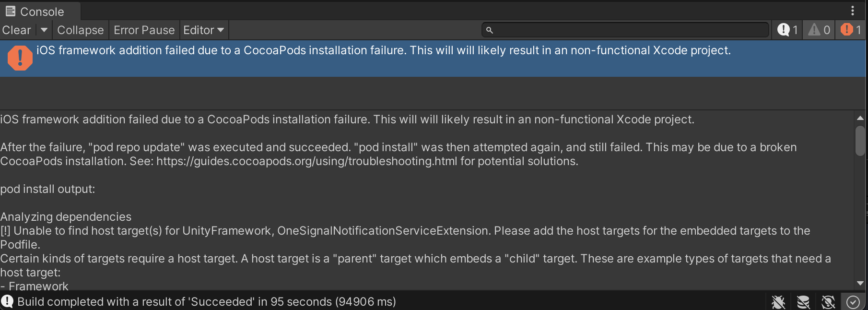The image size is (868, 310).
Task: Toggle the debug mode bug icon
Action: click(x=778, y=302)
